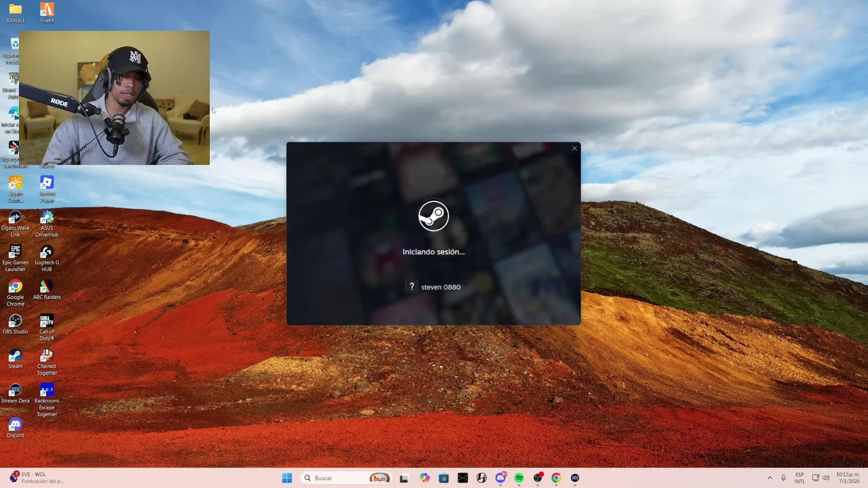Image resolution: width=868 pixels, height=488 pixels.
Task: Open OBS Studio desktop shortcut
Action: (15, 324)
